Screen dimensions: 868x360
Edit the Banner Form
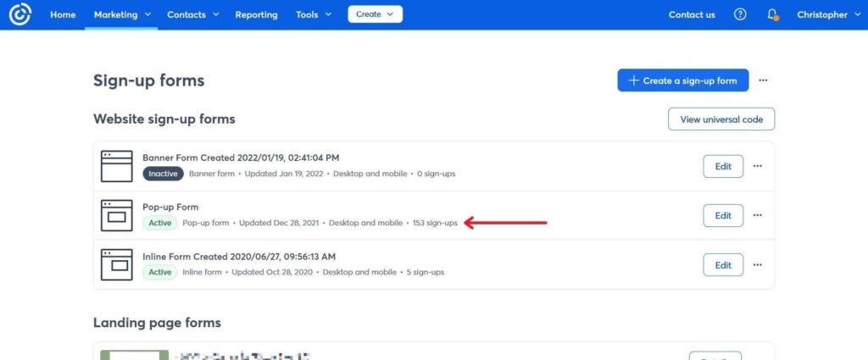(x=723, y=166)
